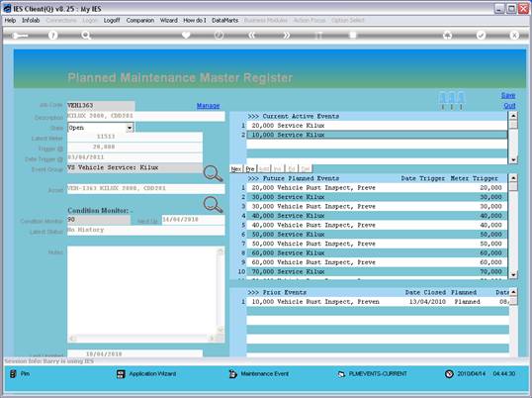Click the Save link

click(x=508, y=95)
